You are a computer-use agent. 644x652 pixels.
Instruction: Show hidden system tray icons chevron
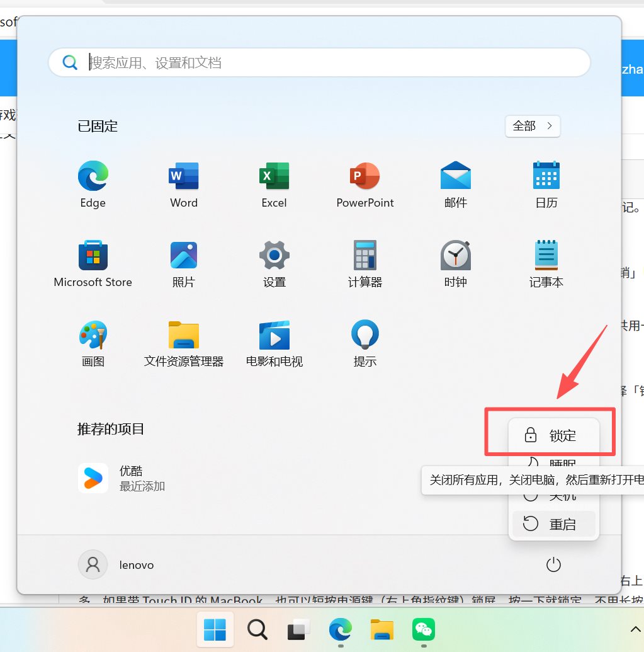click(x=635, y=629)
